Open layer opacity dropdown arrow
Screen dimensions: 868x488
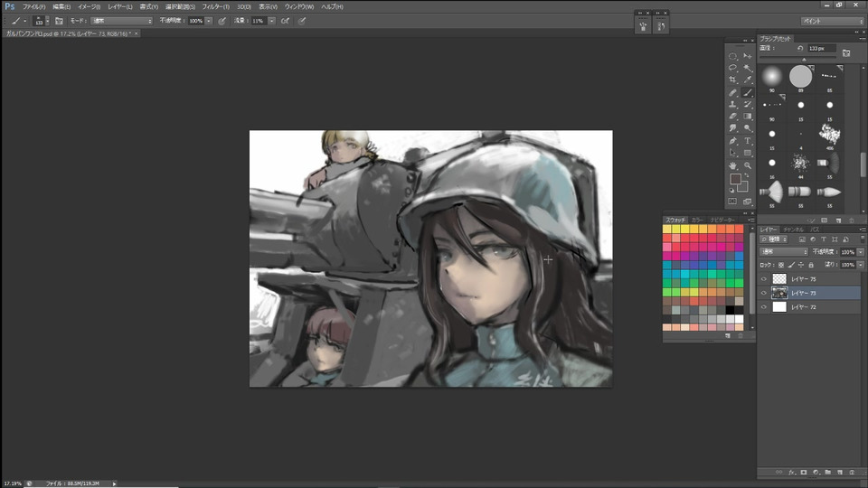click(861, 252)
